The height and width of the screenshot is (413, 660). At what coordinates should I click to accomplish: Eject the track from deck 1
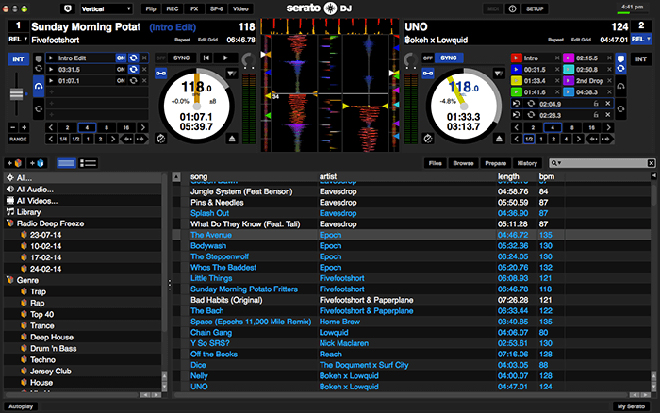pos(230,137)
